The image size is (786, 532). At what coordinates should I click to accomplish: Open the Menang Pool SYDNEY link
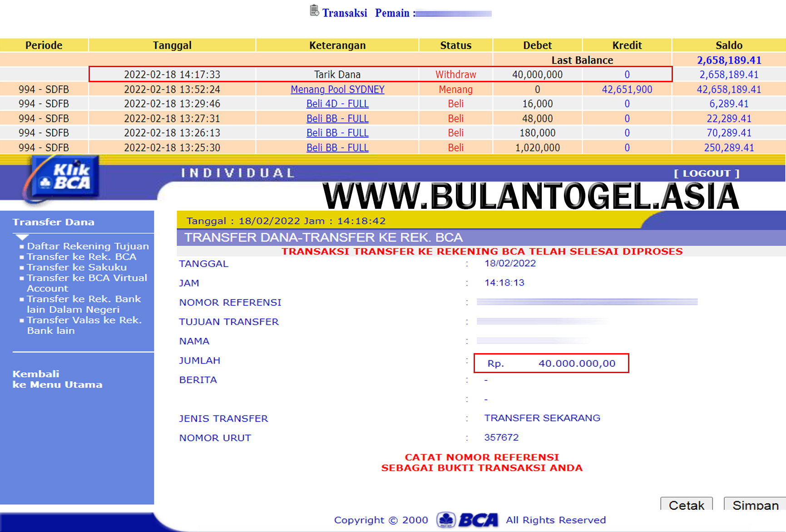[x=337, y=89]
